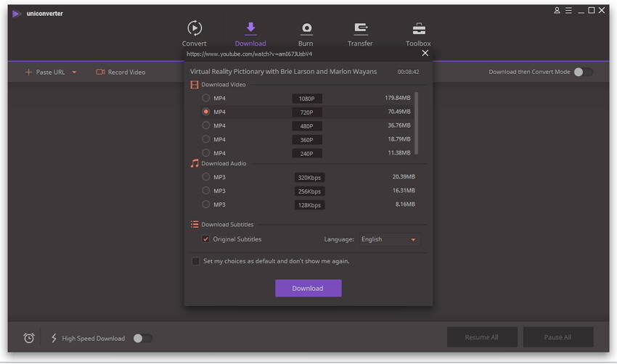Click the YouTube URL text
The image size is (617, 364).
(x=249, y=54)
